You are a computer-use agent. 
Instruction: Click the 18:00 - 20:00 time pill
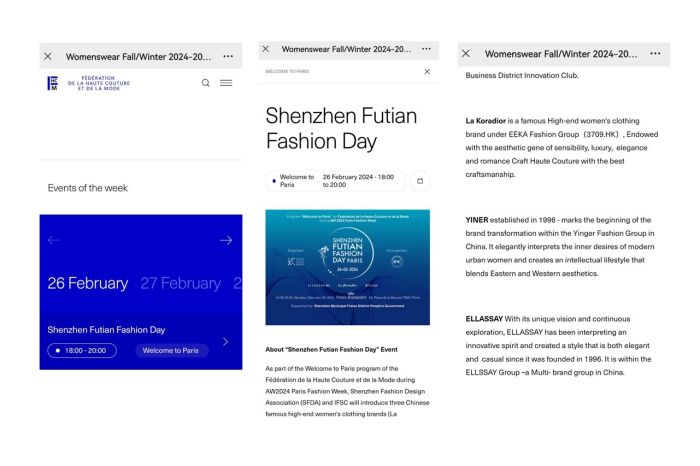pyautogui.click(x=82, y=351)
